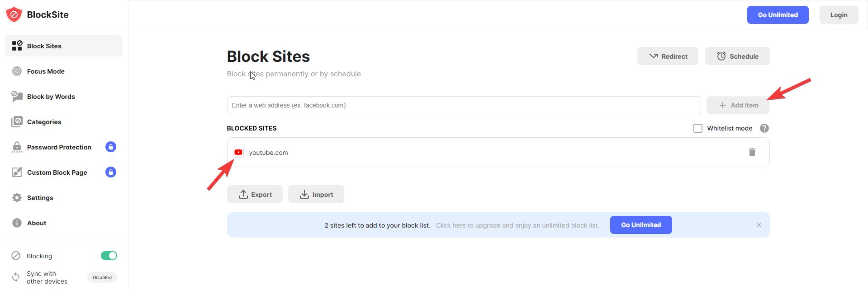
Task: Click the lock badge next to Password Protection
Action: [x=110, y=147]
